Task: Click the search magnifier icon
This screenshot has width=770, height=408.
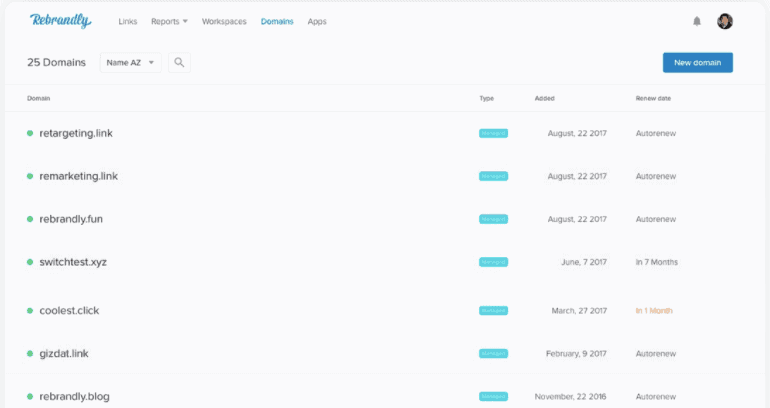Action: coord(179,62)
